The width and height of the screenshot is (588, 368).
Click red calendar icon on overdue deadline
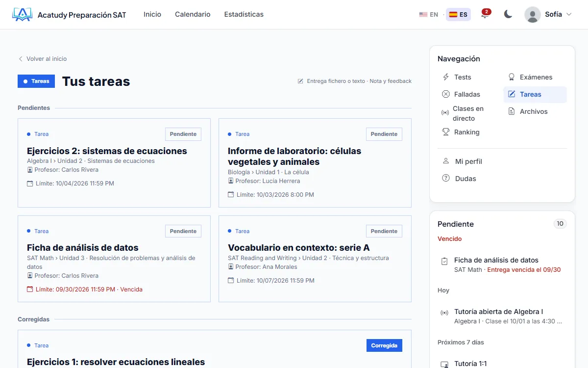tap(30, 289)
